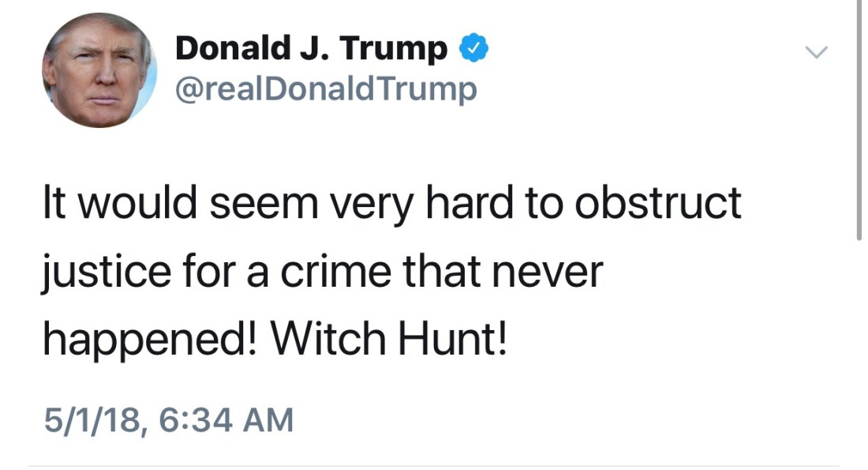The height and width of the screenshot is (470, 868).
Task: Open the tweet options chevron menu
Action: (816, 52)
